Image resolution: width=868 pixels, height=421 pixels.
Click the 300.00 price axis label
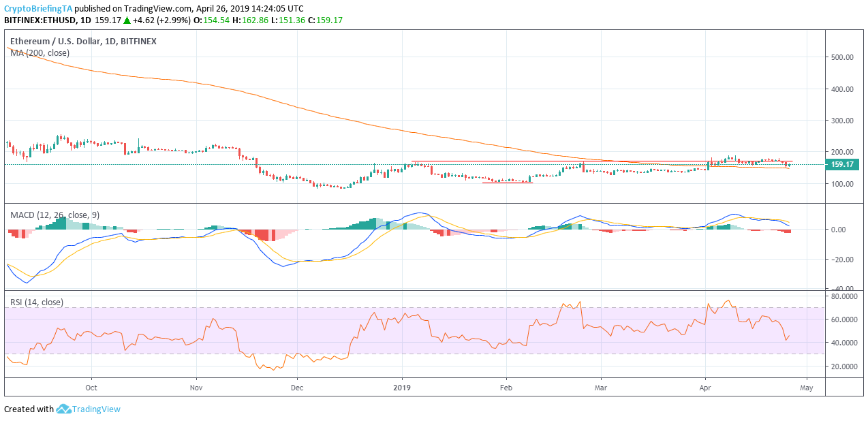(842, 121)
